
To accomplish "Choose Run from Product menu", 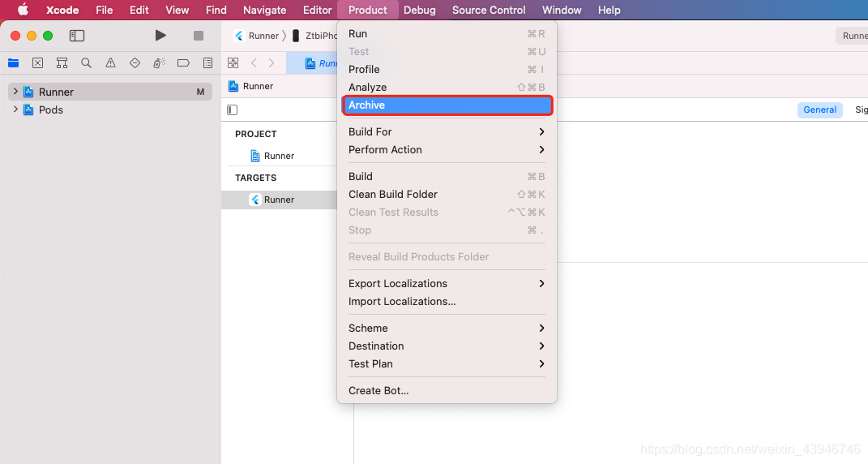I will point(447,34).
